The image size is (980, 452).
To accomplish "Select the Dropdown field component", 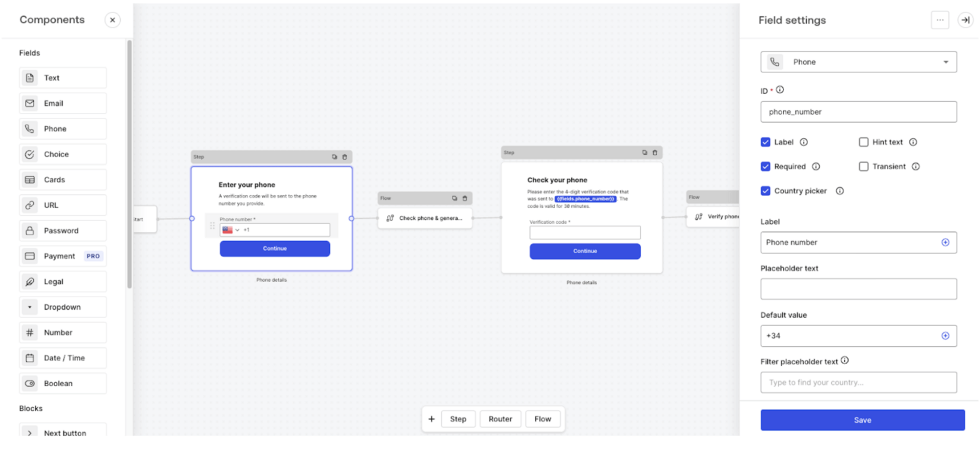I will pyautogui.click(x=63, y=307).
